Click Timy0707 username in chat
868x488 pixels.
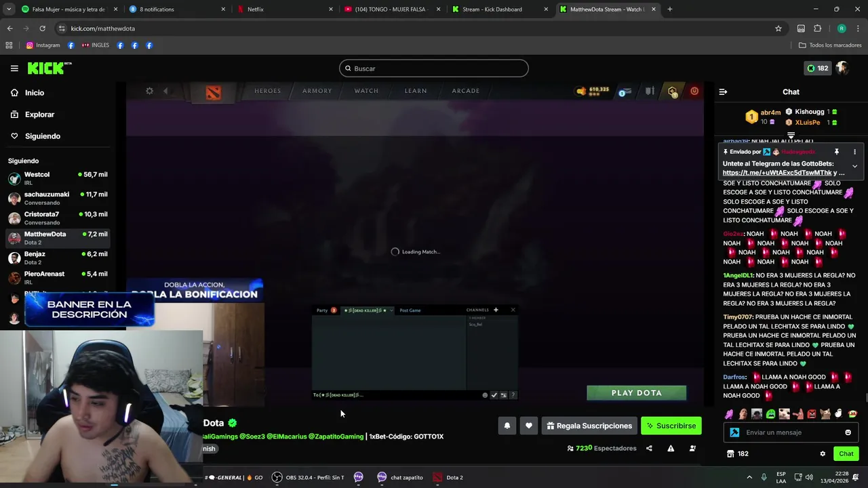click(737, 317)
